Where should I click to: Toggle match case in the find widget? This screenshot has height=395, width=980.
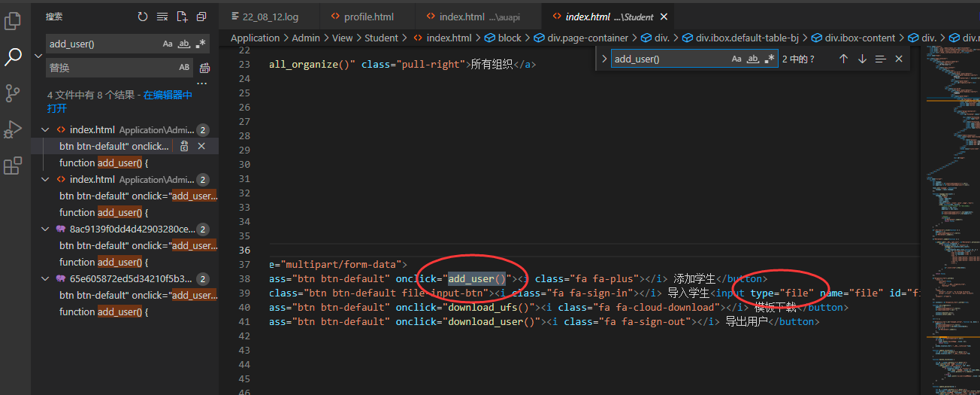point(737,59)
